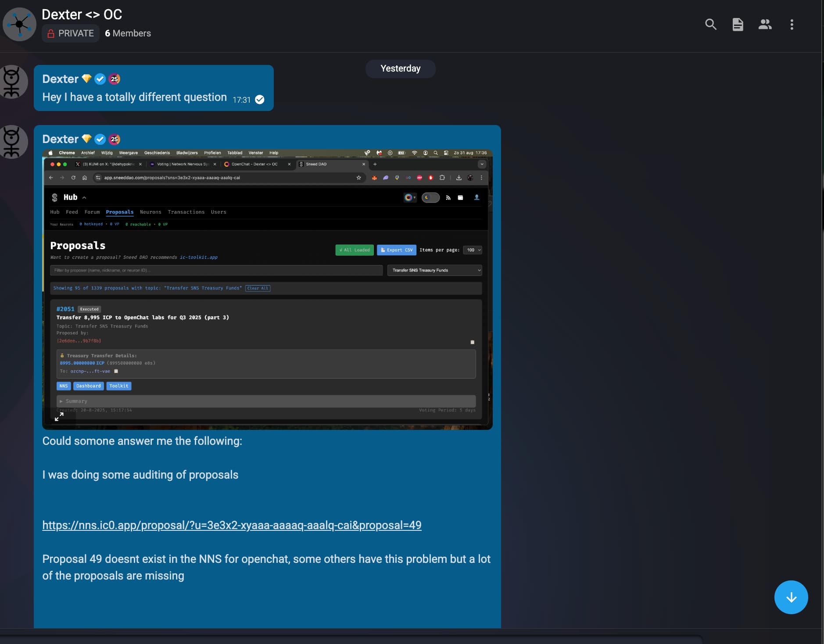This screenshot has width=824, height=644.
Task: In the shared screenshot, click the user profile icon
Action: click(476, 197)
